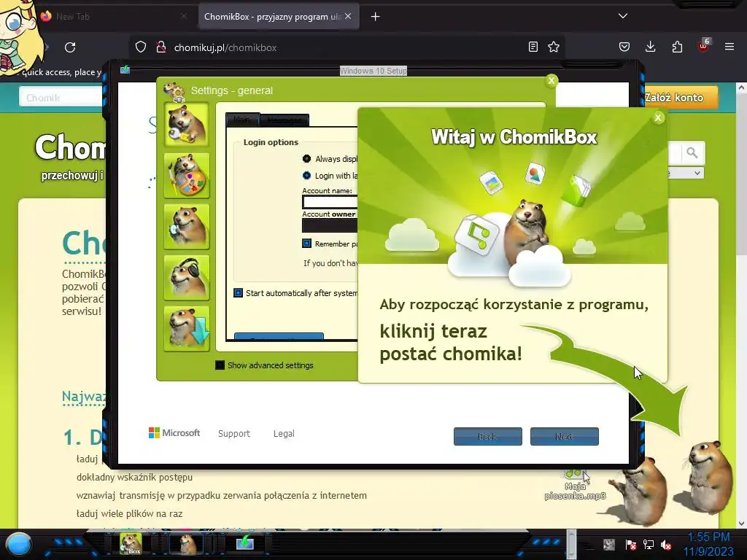Enable Show advanced settings checkbox
The image size is (747, 560).
click(x=220, y=365)
